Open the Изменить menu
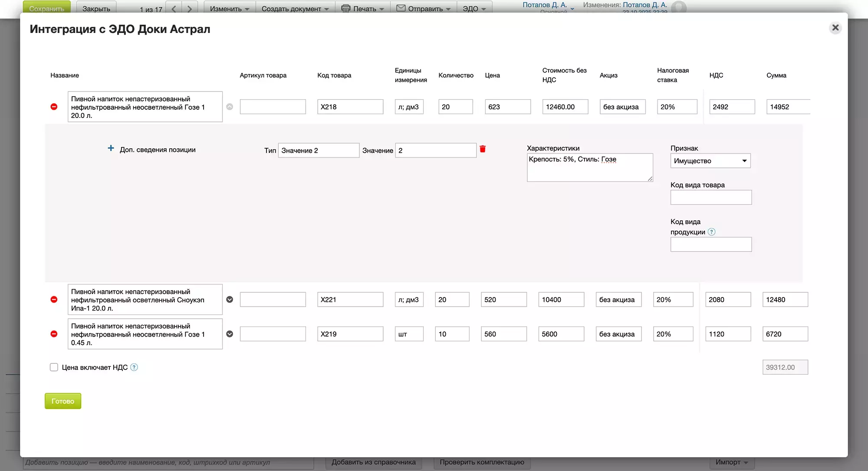Screen dimensions: 868x471 pyautogui.click(x=229, y=8)
